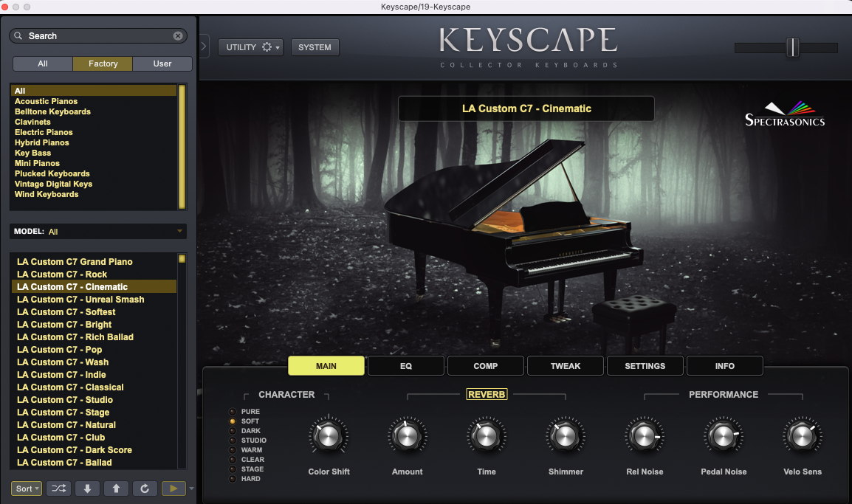Viewport: 852px width, 504px height.
Task: Switch to the MAIN tab
Action: click(x=326, y=366)
